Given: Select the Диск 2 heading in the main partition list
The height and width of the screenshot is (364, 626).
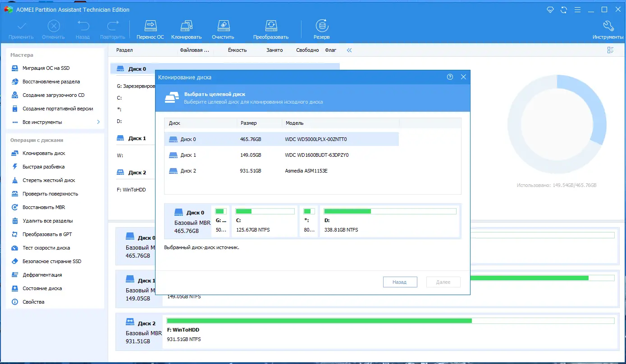Looking at the screenshot, I should pos(131,173).
